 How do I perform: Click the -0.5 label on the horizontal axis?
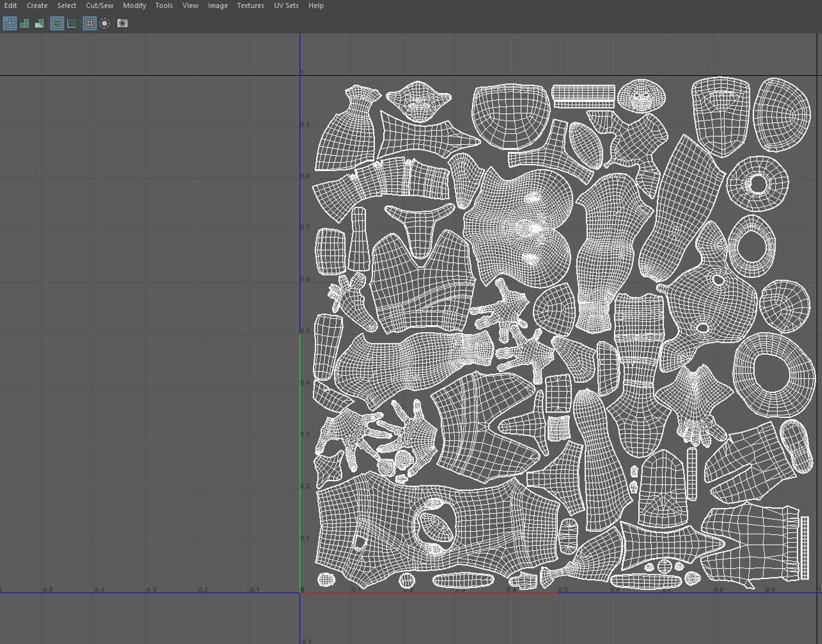pyautogui.click(x=47, y=590)
